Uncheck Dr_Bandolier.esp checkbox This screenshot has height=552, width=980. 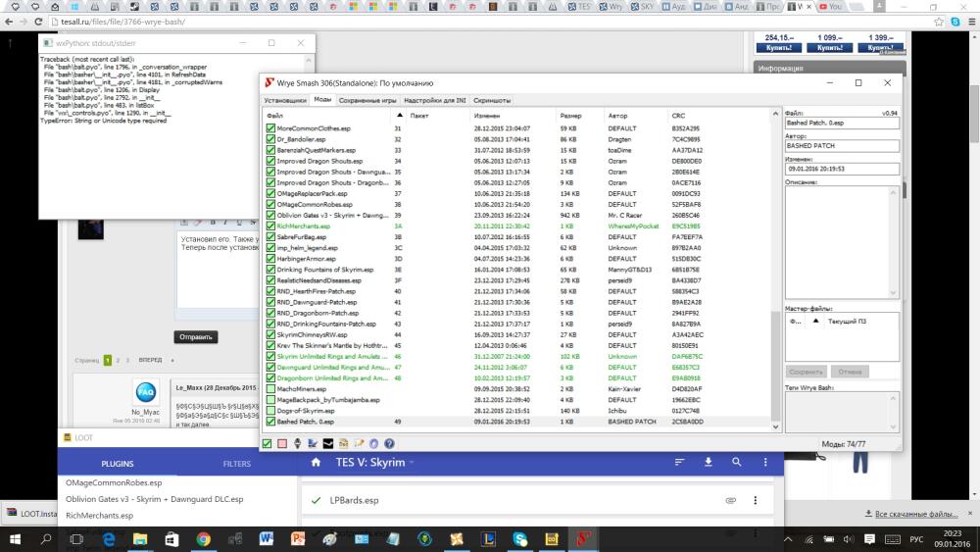click(270, 139)
